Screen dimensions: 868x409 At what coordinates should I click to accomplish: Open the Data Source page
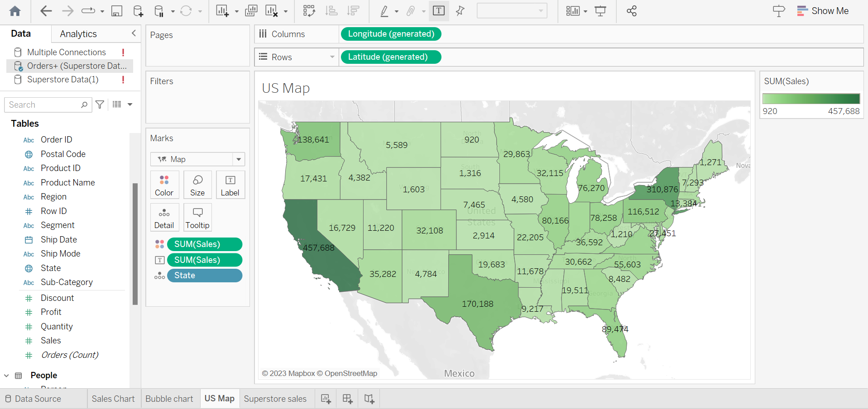(x=38, y=399)
